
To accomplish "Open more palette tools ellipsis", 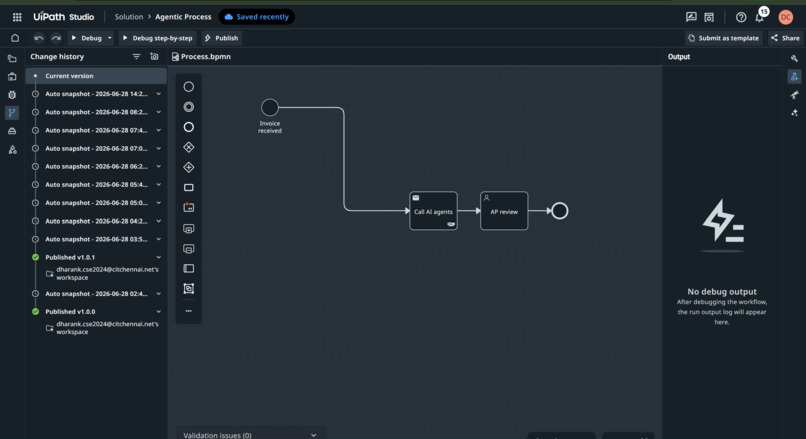I will point(189,310).
